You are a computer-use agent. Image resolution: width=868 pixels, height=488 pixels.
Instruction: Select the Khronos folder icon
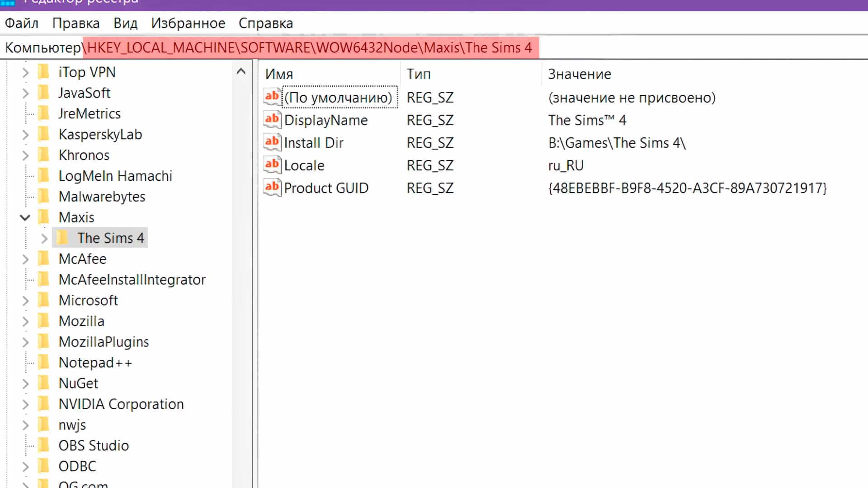tap(44, 155)
